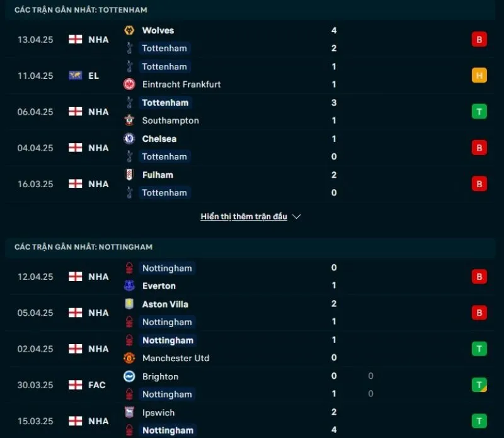
Task: Click red B badge for Wolves match
Action: [x=479, y=40]
